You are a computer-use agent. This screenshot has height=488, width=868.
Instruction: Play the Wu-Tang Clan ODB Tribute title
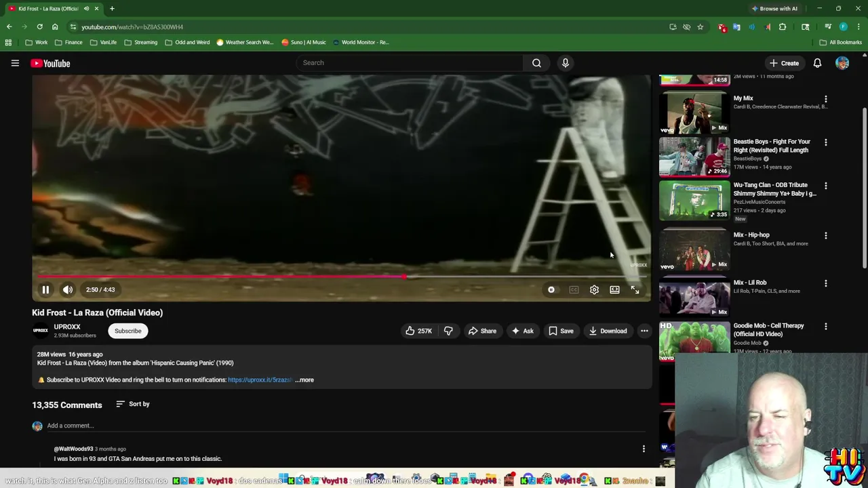(x=774, y=189)
